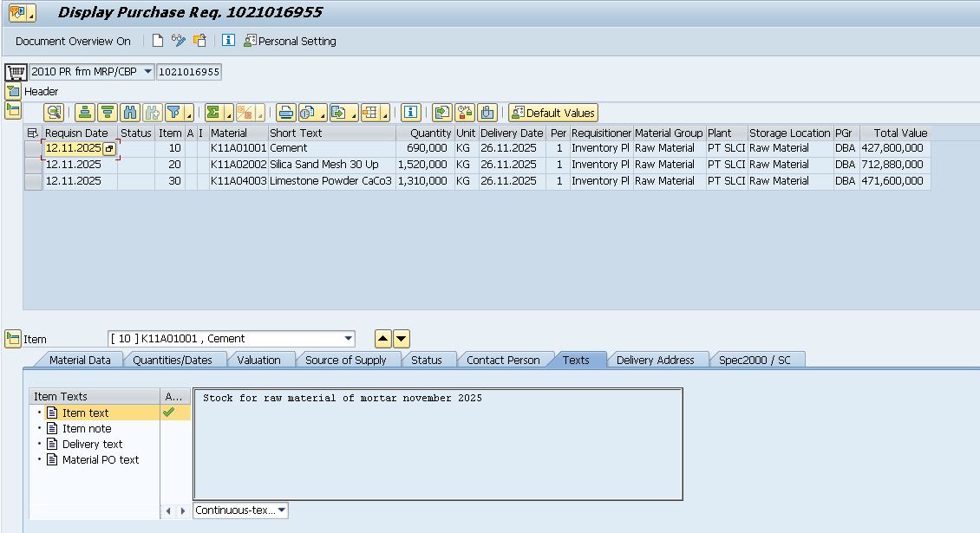Select Delivery text in Item Texts tree

(92, 445)
